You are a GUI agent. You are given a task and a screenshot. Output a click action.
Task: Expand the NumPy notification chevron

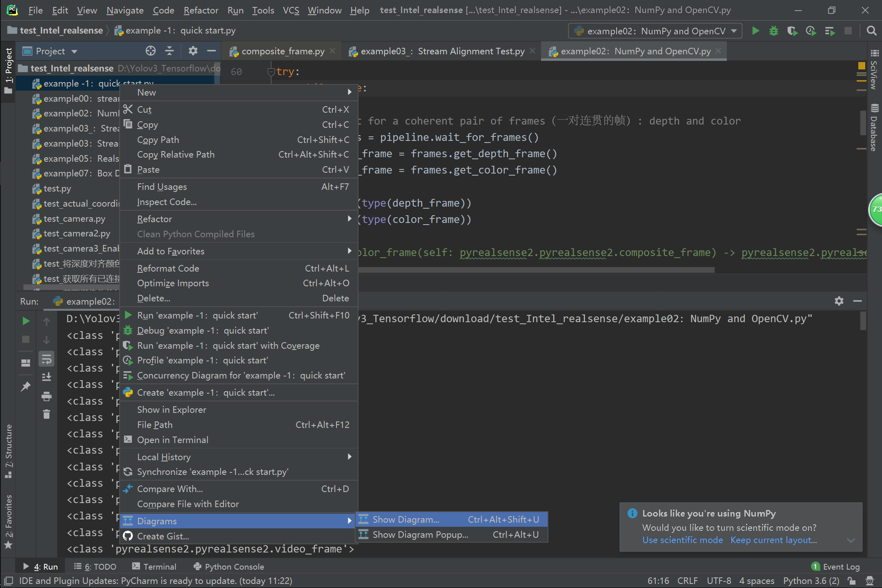(851, 540)
